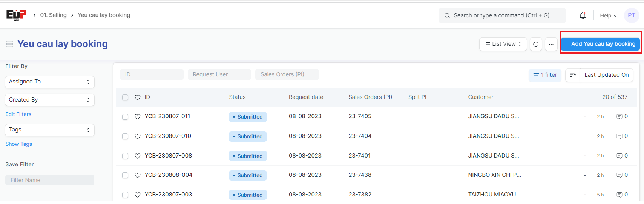Image resolution: width=644 pixels, height=204 pixels.
Task: Like the YCB-230807-011 row heart icon
Action: tap(138, 117)
